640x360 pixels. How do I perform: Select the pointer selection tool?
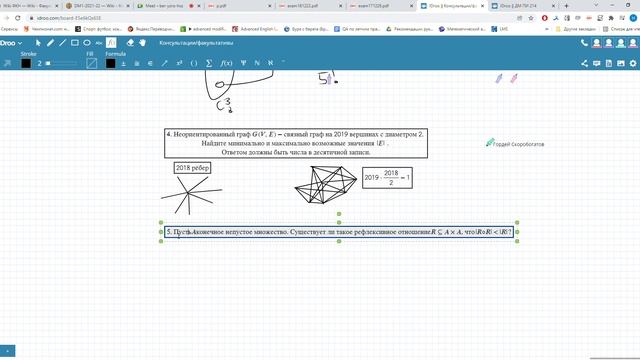coord(38,43)
